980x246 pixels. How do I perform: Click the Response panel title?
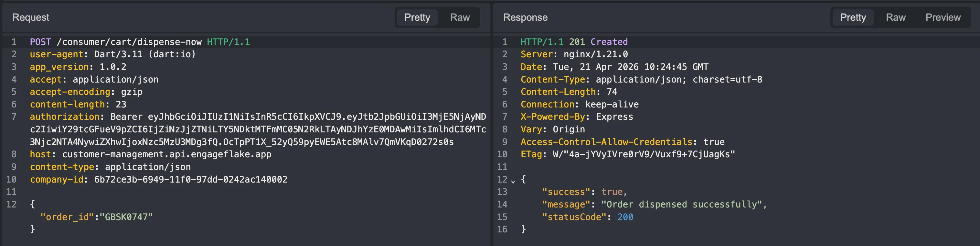click(525, 17)
